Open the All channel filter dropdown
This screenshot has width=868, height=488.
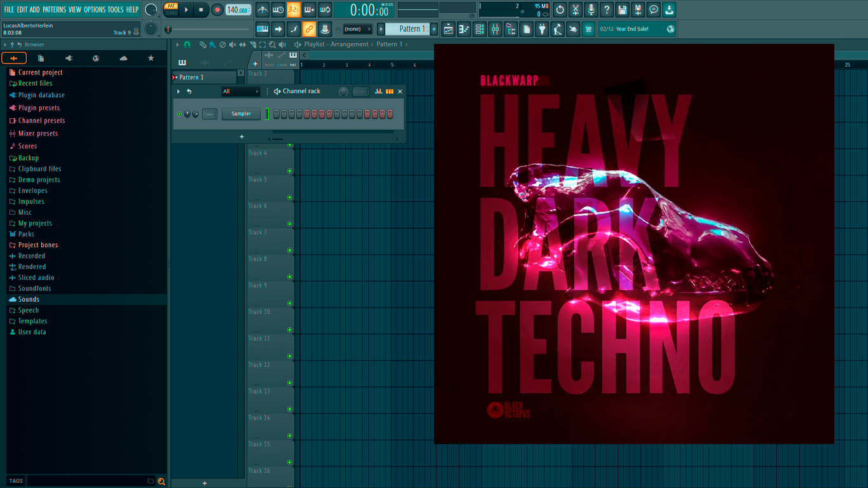pos(240,91)
